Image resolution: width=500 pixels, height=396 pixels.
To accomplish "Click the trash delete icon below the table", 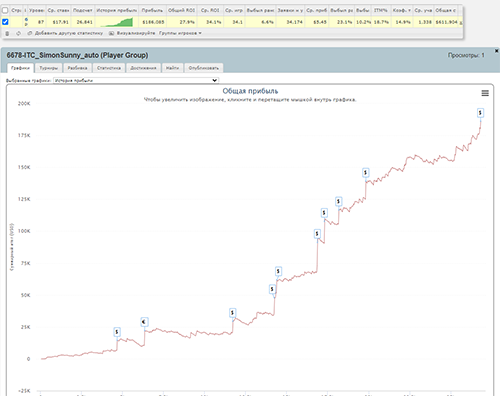I will 7,33.
